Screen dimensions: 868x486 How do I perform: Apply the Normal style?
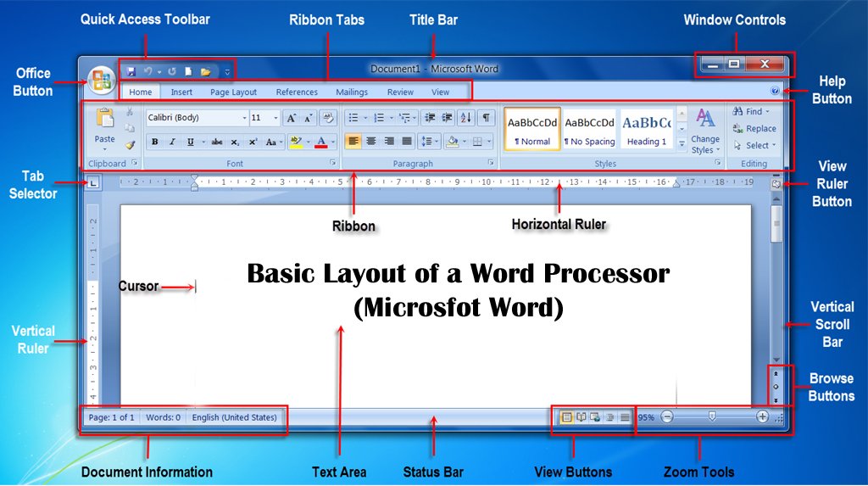(x=532, y=129)
